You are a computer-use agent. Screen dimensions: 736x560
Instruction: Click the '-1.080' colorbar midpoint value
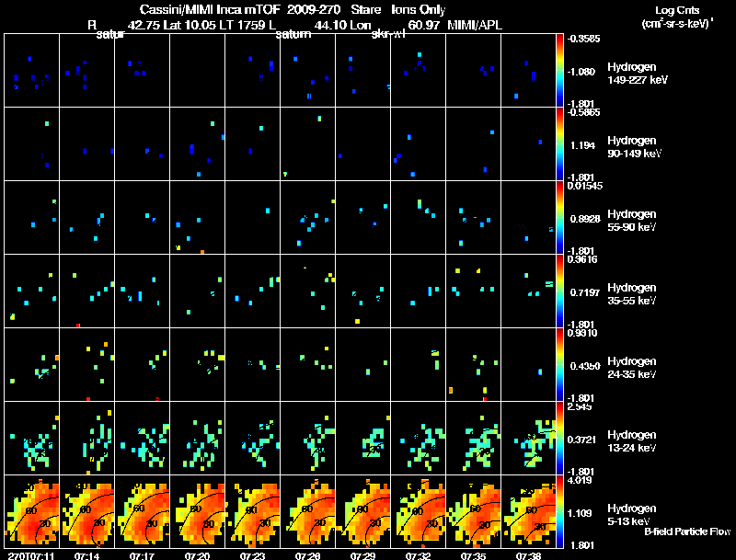coord(581,72)
